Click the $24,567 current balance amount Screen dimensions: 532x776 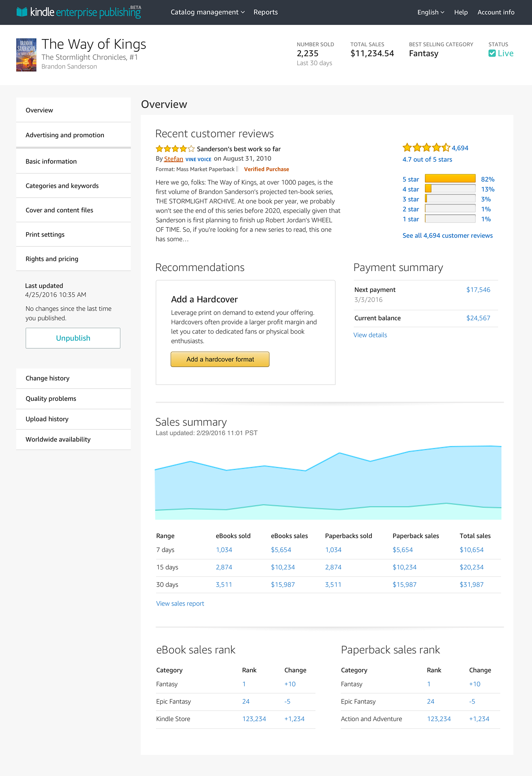coord(478,318)
